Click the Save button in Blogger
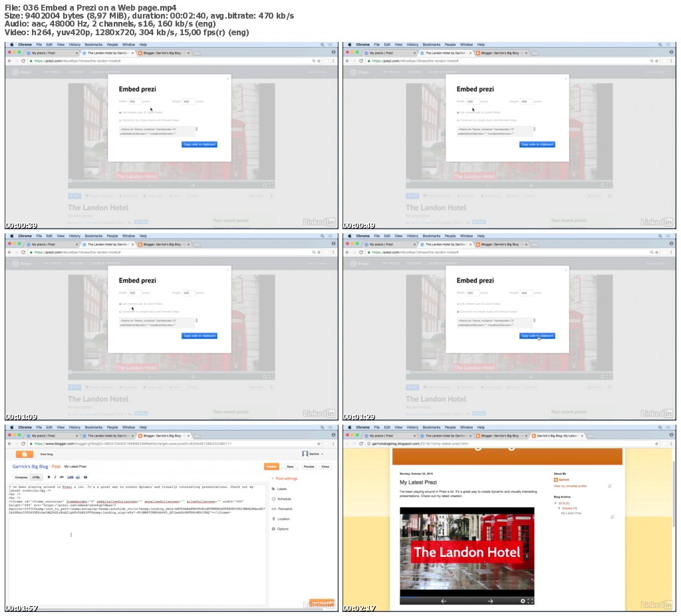 pos(290,466)
